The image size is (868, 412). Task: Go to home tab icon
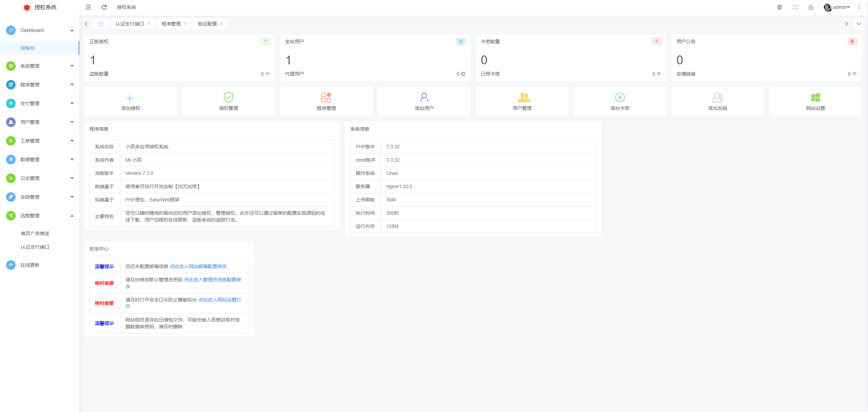coord(101,24)
